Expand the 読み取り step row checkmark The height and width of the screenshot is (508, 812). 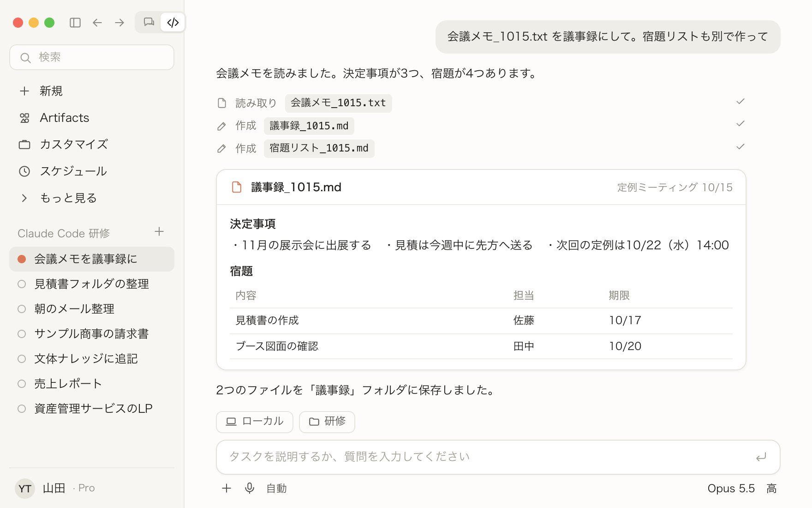740,102
